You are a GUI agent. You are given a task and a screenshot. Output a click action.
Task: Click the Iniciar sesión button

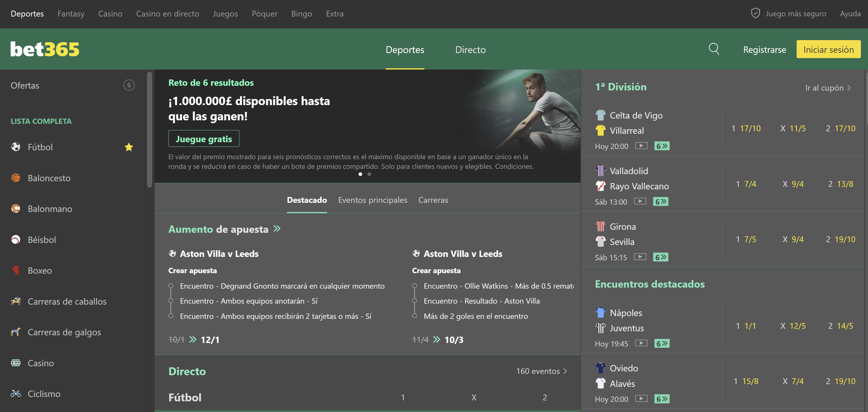point(828,49)
